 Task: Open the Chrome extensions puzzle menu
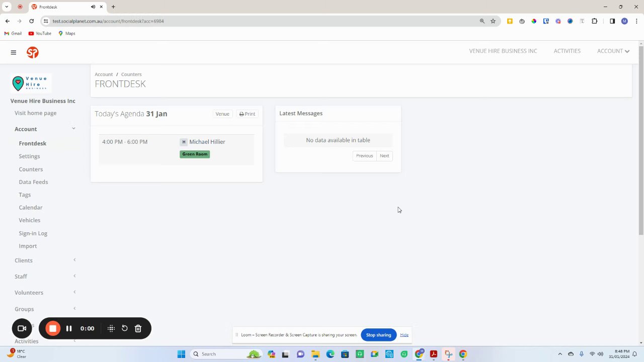(595, 21)
